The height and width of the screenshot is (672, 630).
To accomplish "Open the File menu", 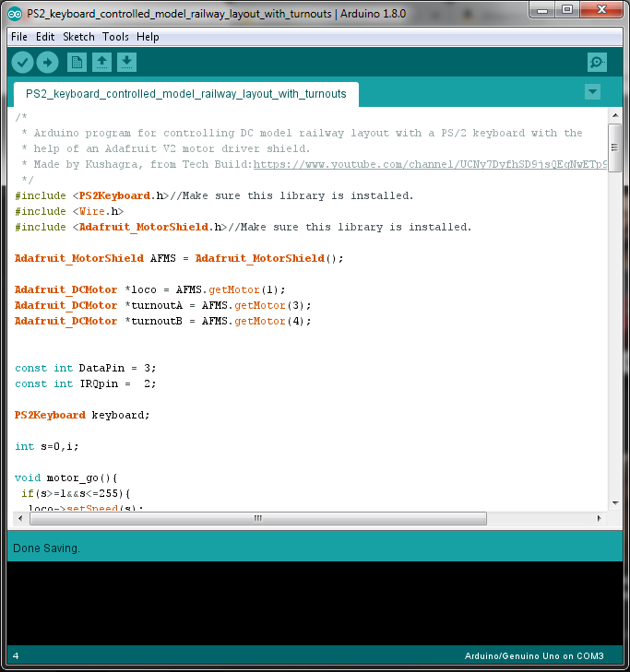I will (19, 37).
